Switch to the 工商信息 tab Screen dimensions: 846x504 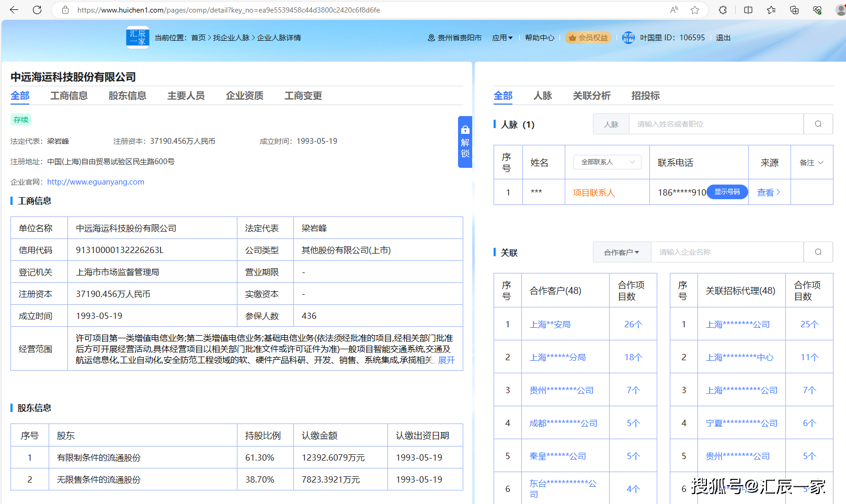(x=69, y=96)
